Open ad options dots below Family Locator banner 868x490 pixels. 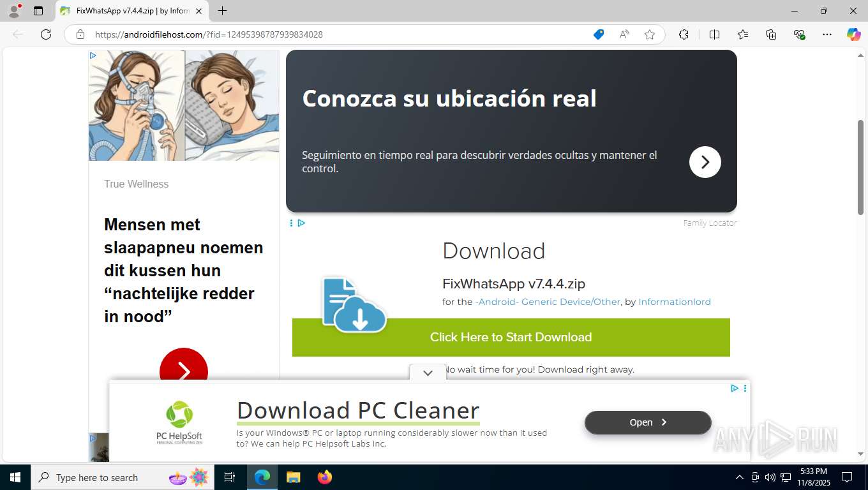(291, 223)
